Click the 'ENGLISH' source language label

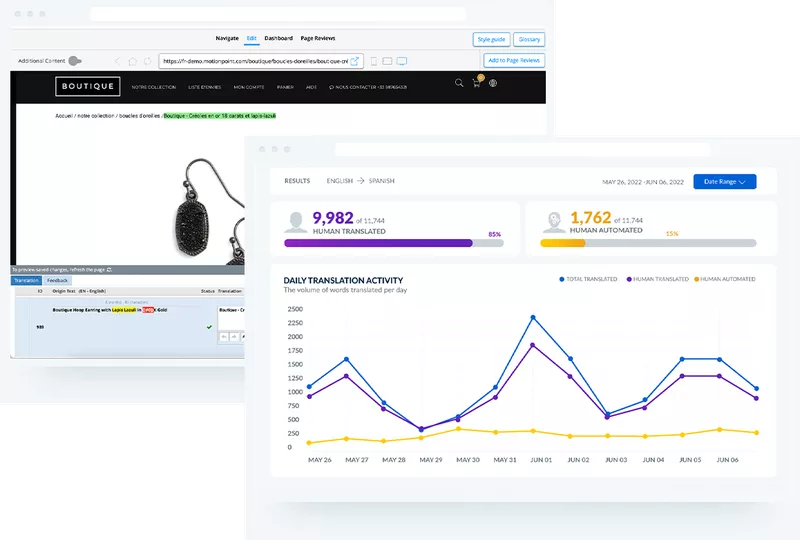click(x=340, y=181)
